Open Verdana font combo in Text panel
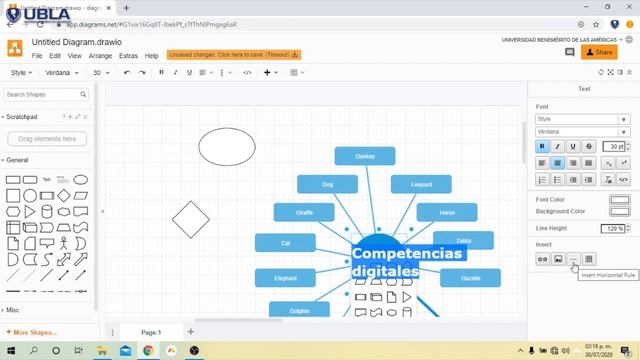 582,132
